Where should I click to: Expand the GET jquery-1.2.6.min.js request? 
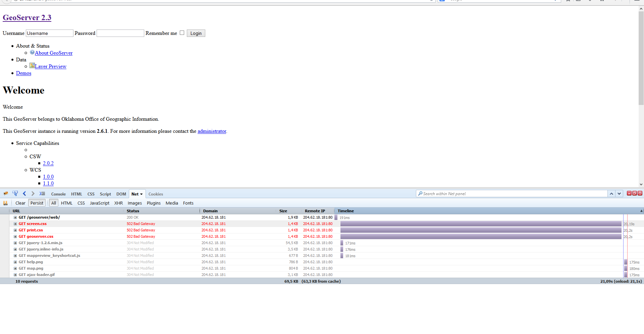(15, 243)
